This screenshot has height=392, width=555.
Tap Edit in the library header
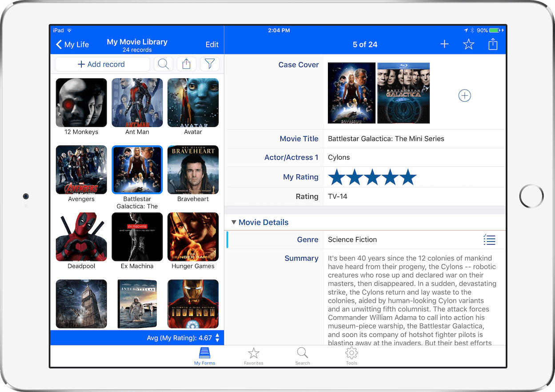click(x=212, y=44)
